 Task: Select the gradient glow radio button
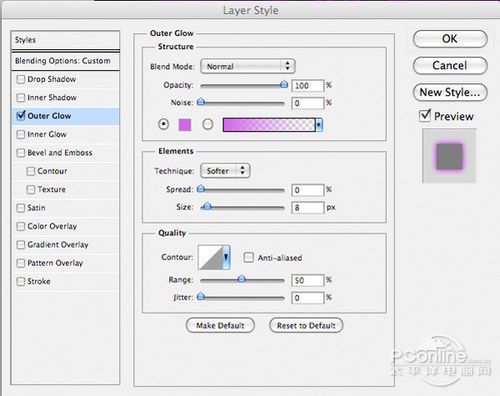pos(208,124)
